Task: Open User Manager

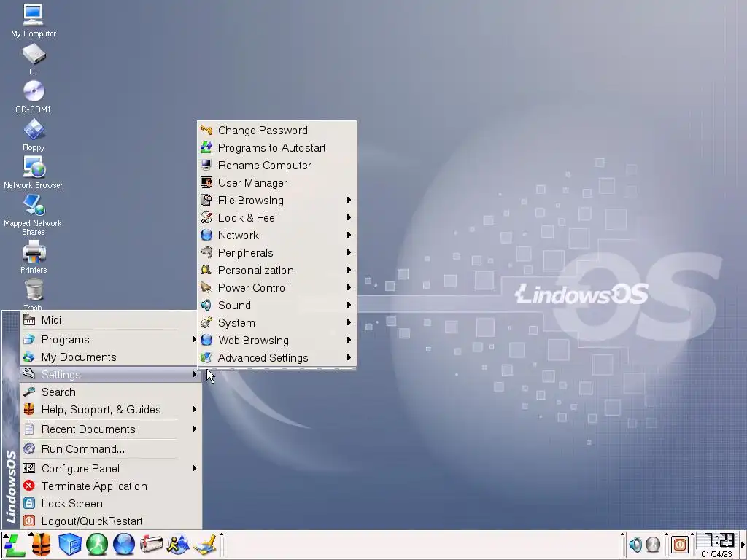Action: 276,183
